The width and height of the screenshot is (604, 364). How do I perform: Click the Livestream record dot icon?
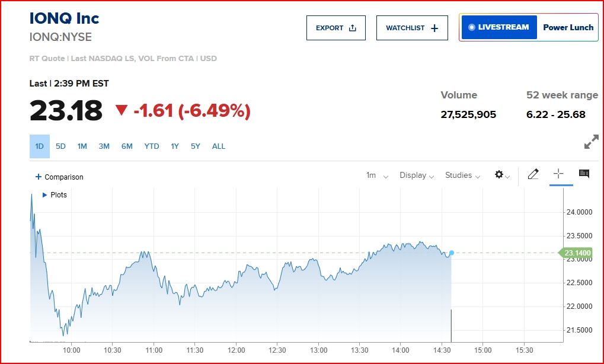[471, 27]
